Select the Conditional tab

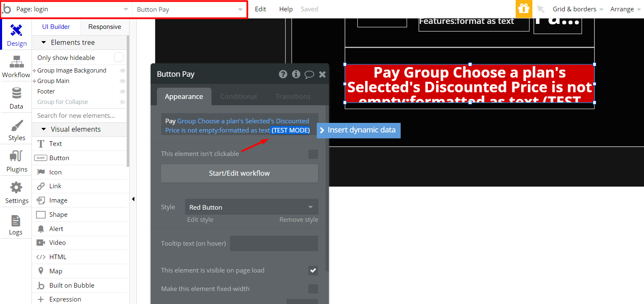pyautogui.click(x=239, y=96)
